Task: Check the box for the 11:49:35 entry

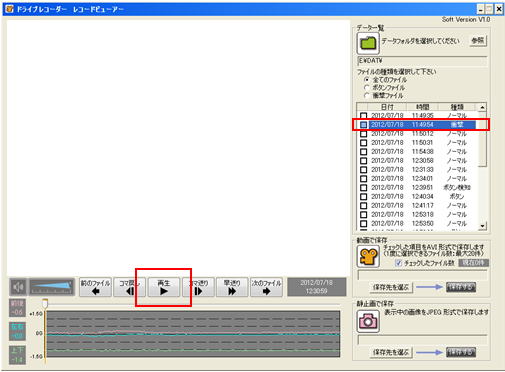Action: coord(364,116)
